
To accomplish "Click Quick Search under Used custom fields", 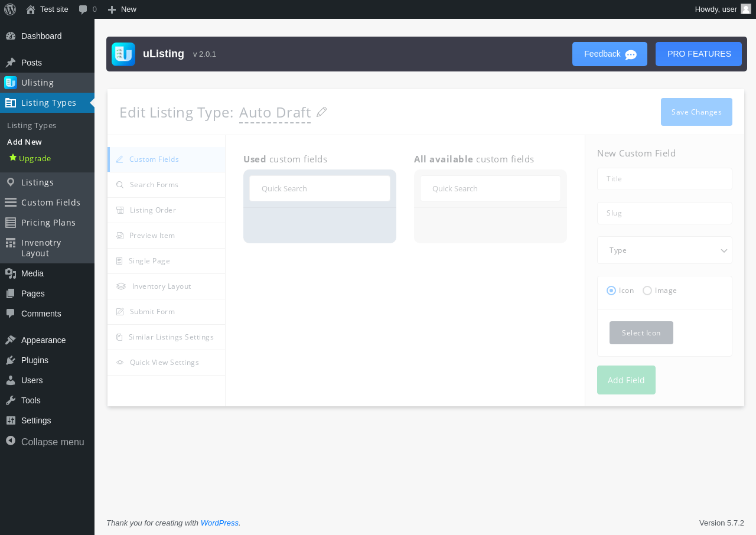I will point(320,188).
